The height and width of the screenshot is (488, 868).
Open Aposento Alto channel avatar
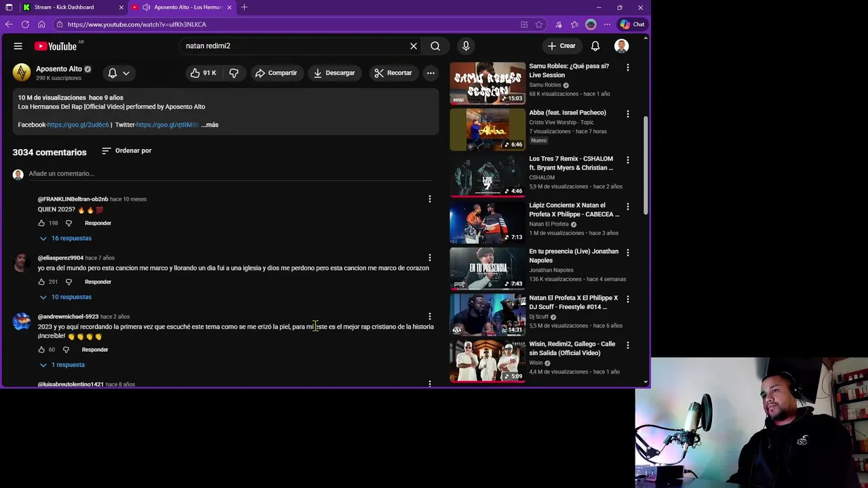click(x=22, y=72)
